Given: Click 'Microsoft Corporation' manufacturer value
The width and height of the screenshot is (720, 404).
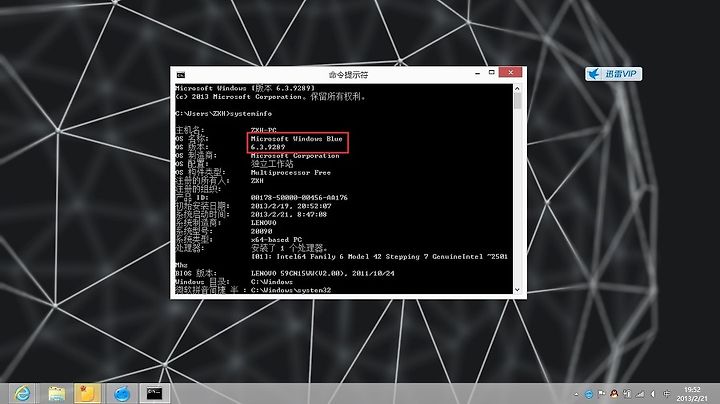Looking at the screenshot, I should (x=295, y=156).
